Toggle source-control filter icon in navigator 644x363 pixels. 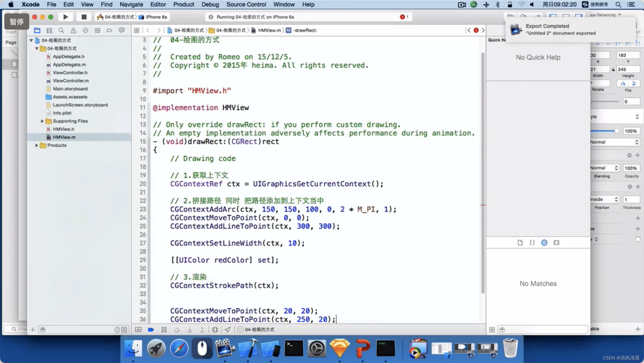124,329
